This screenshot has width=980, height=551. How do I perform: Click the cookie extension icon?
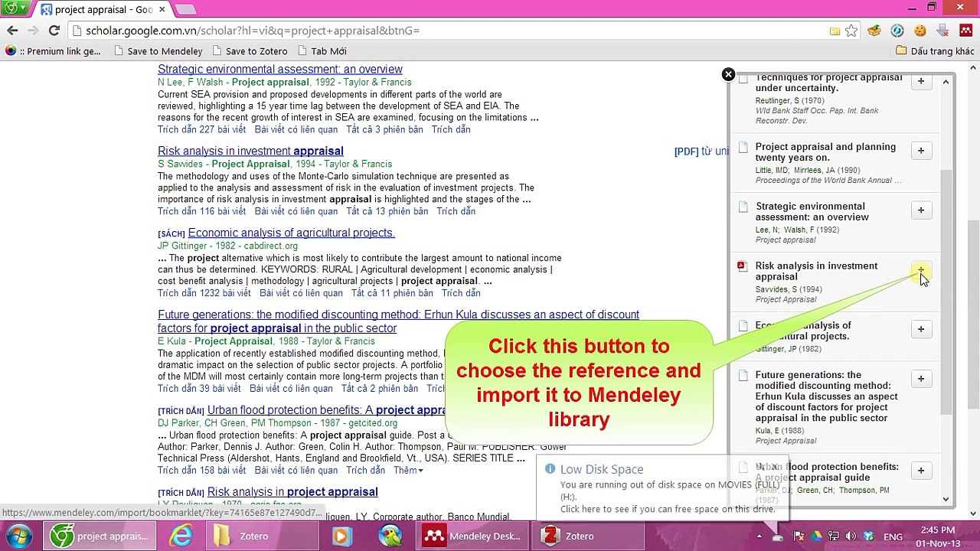coord(920,31)
